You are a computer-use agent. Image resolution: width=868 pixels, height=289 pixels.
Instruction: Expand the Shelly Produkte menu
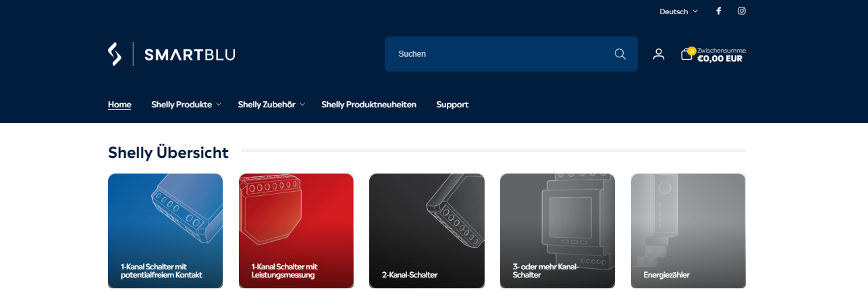186,105
